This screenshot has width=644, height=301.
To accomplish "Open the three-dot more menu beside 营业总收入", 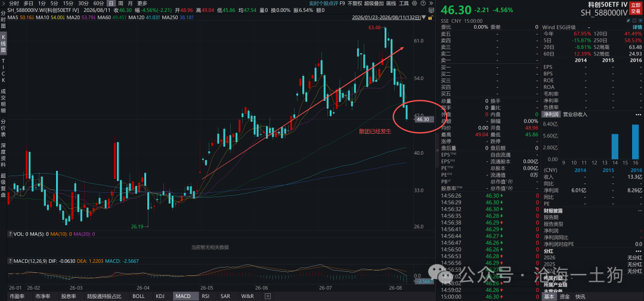I will click(637, 114).
